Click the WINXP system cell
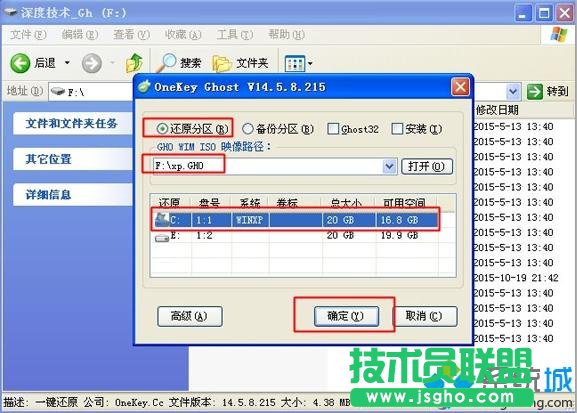 249,220
